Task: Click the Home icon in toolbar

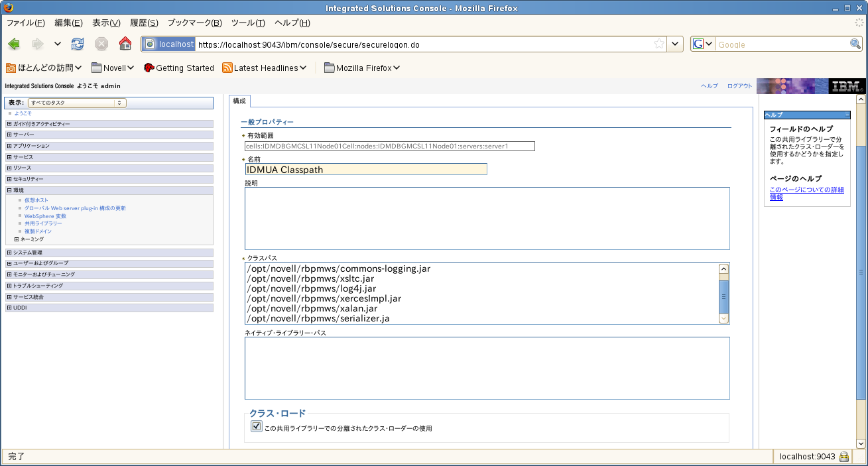Action: pyautogui.click(x=125, y=44)
